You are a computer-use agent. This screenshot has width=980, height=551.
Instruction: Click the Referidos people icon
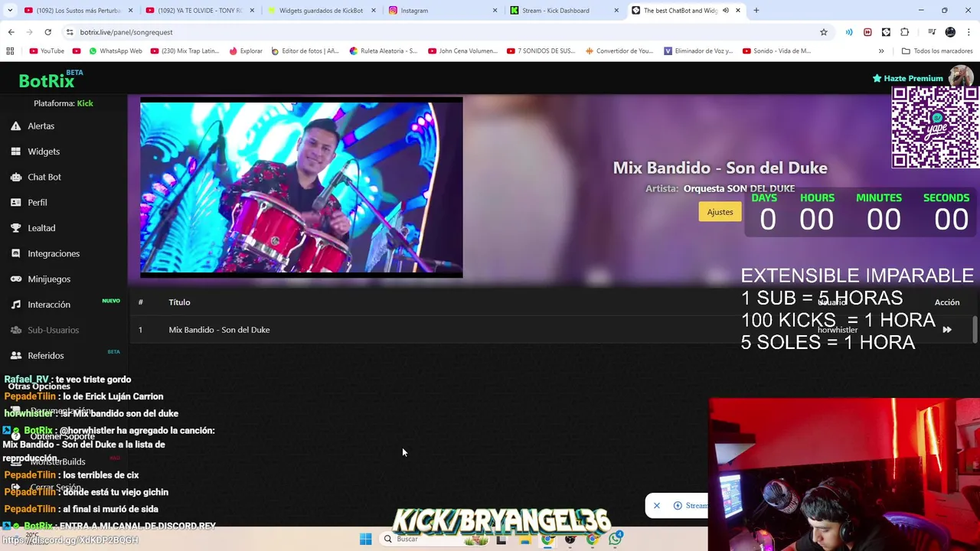(x=15, y=356)
